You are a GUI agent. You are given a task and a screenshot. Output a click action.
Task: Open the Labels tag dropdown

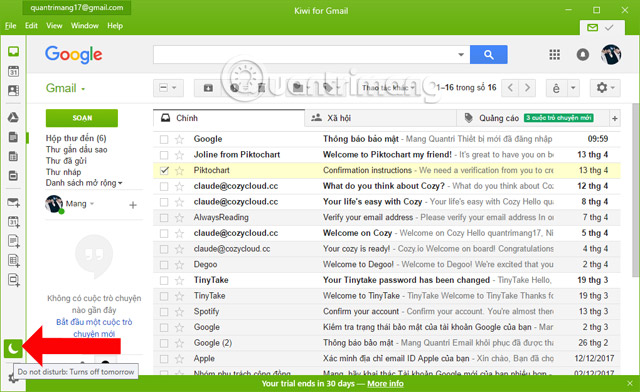click(x=330, y=88)
